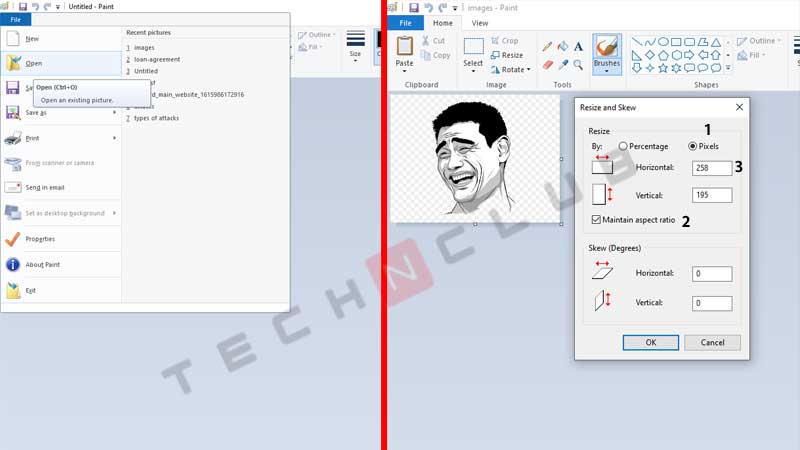Viewport: 800px width, 450px height.
Task: Click Resize Horizontal field showing 258
Action: coord(712,168)
